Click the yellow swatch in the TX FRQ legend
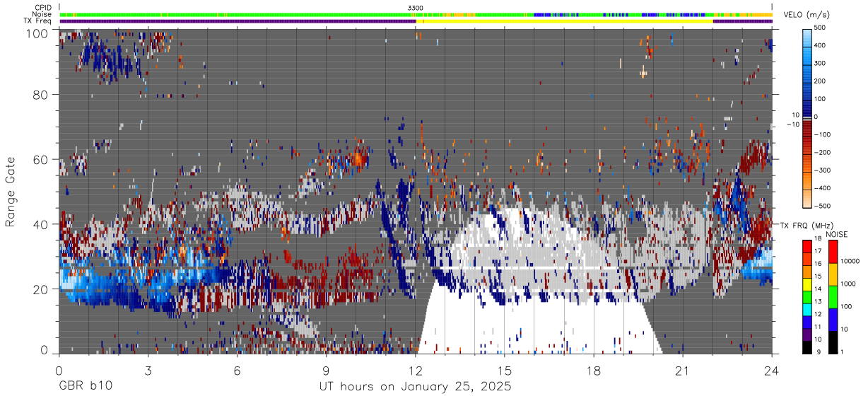Image resolution: width=868 pixels, height=401 pixels. tap(807, 284)
